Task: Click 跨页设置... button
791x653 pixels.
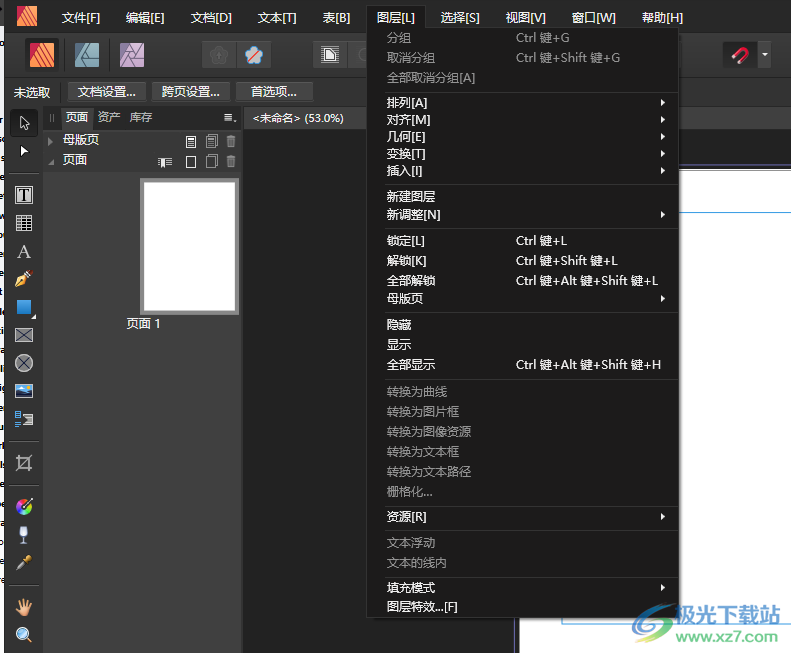Action: [190, 92]
